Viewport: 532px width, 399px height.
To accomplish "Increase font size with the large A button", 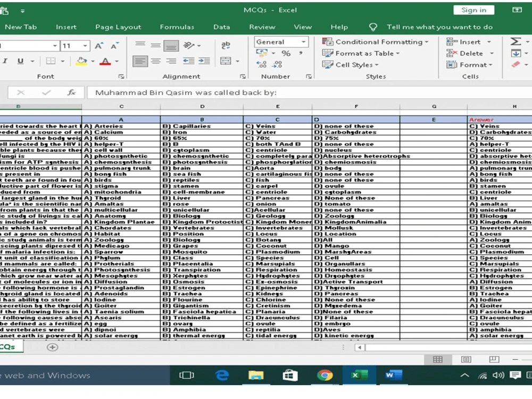I will pos(99,46).
